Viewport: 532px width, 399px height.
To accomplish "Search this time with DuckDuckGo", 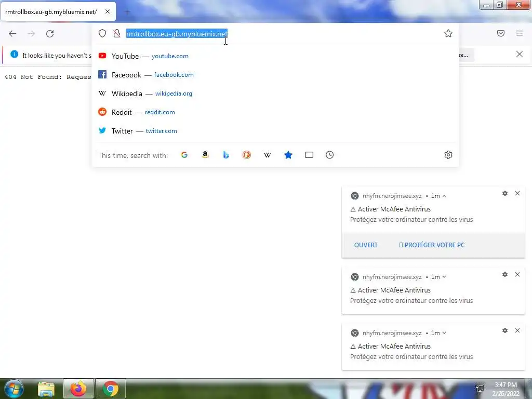I will pyautogui.click(x=247, y=155).
